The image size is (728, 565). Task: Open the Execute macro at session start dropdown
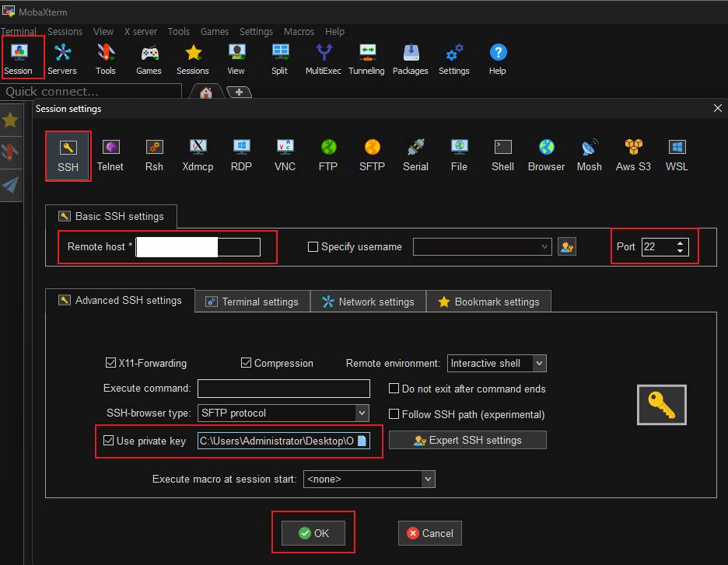(428, 480)
